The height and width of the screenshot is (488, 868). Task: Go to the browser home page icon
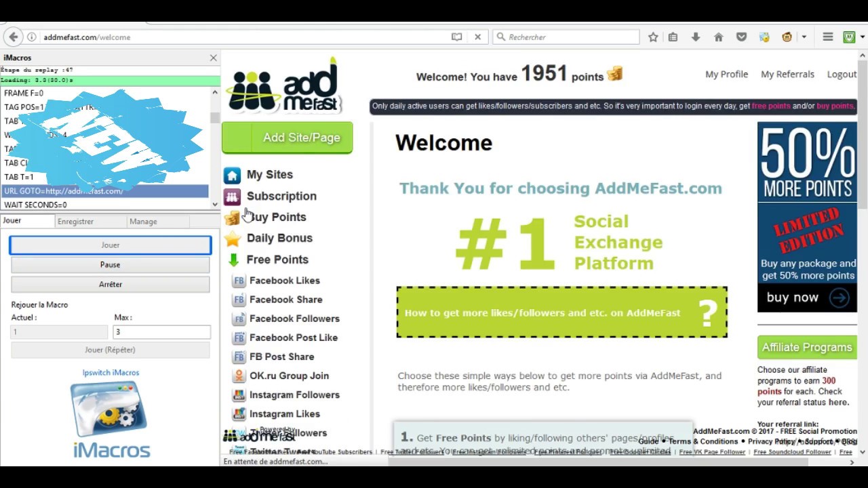(x=719, y=37)
